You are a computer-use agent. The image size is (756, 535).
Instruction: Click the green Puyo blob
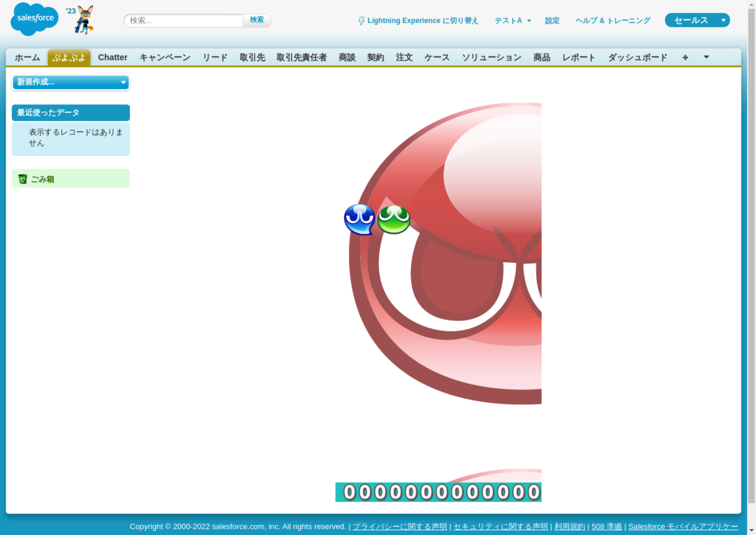coord(394,219)
